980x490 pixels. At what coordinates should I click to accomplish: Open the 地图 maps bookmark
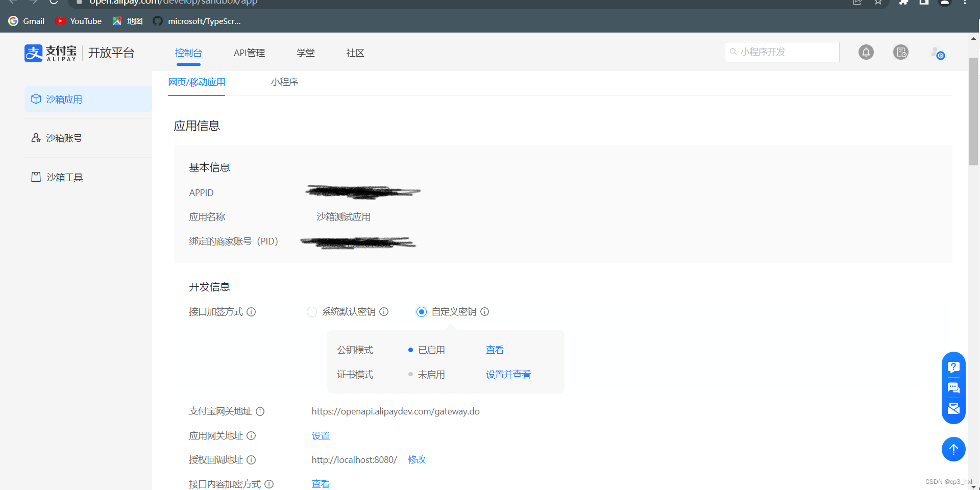[128, 21]
